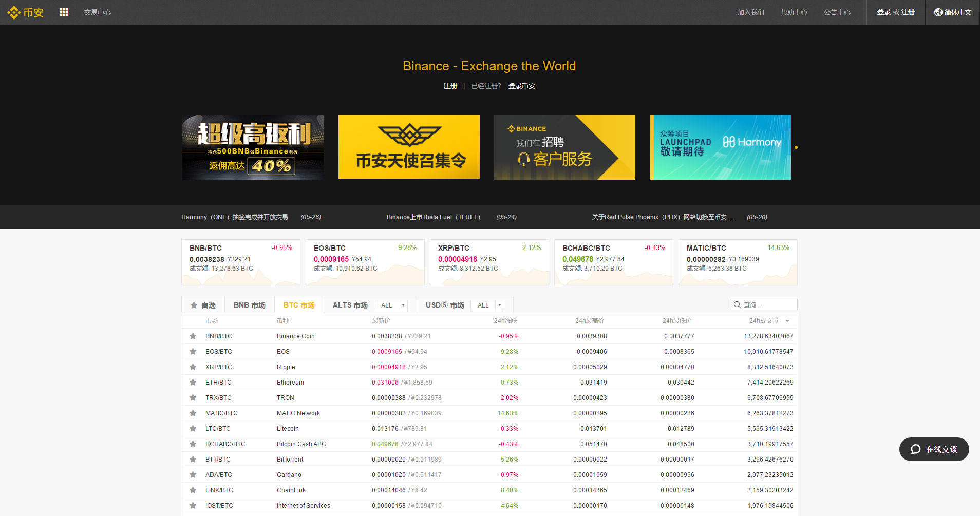Open Harmony (ONE) 抽签完成 announcement

(x=235, y=217)
